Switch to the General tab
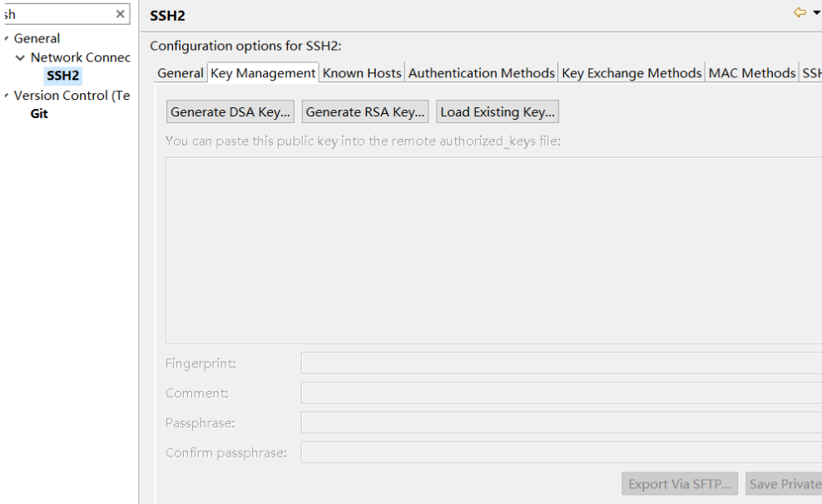Image resolution: width=822 pixels, height=504 pixels. [x=180, y=73]
